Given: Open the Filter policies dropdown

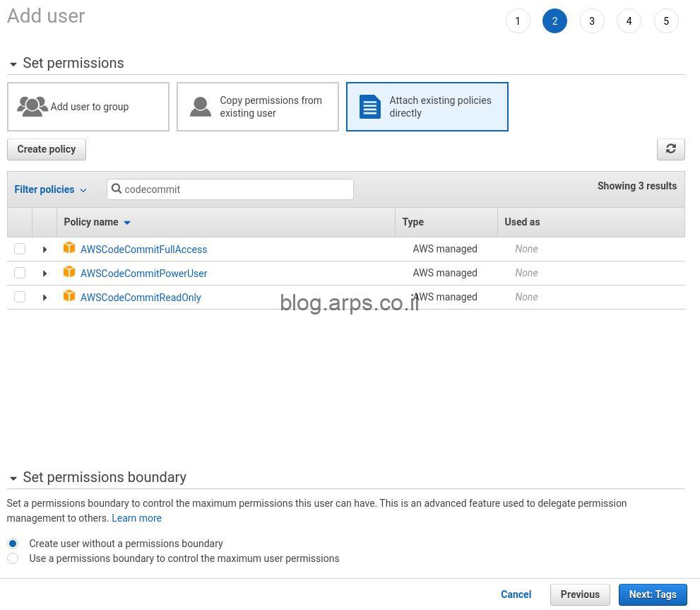Looking at the screenshot, I should click(50, 189).
